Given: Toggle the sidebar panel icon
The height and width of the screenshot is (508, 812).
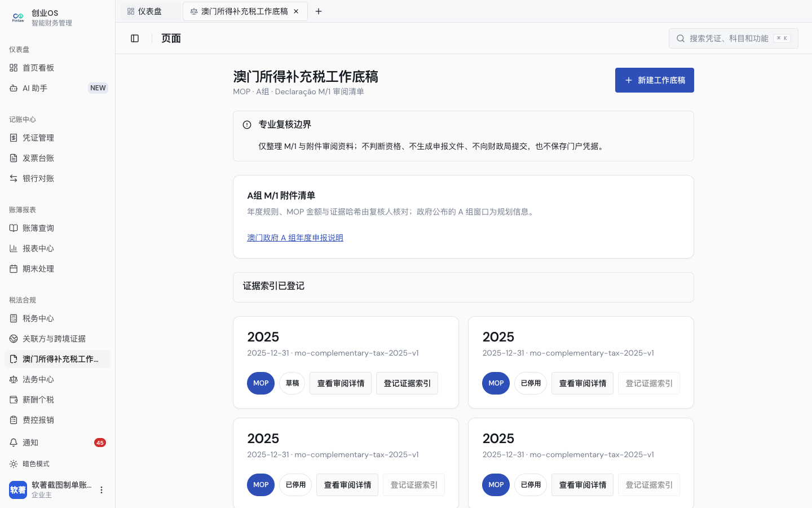Looking at the screenshot, I should click(x=135, y=38).
